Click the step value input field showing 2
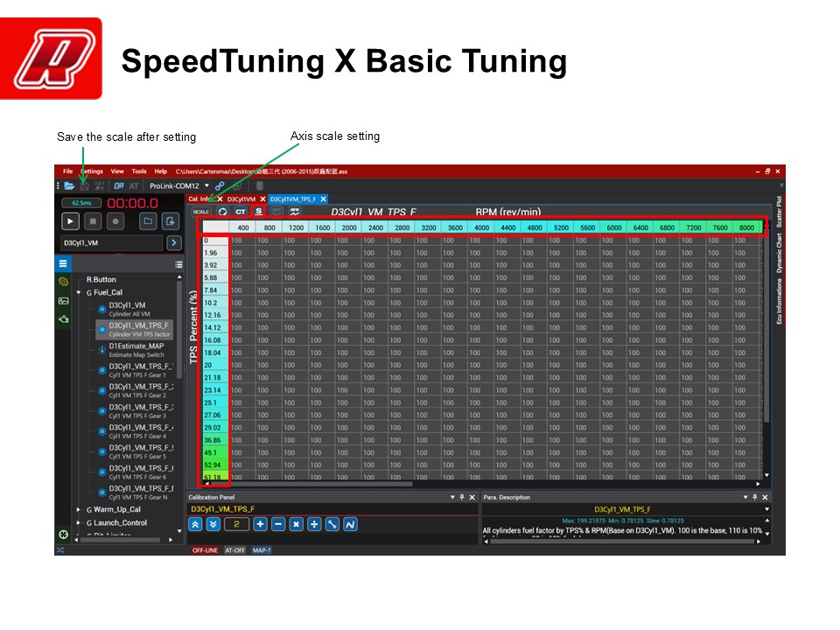This screenshot has width=840, height=630. coord(236,524)
